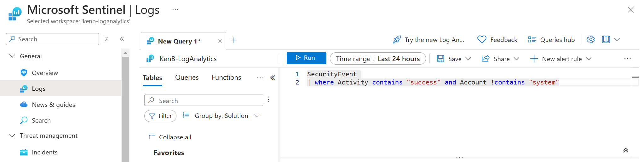Open the tables search options kebab
The width and height of the screenshot is (644, 162).
(x=268, y=100)
